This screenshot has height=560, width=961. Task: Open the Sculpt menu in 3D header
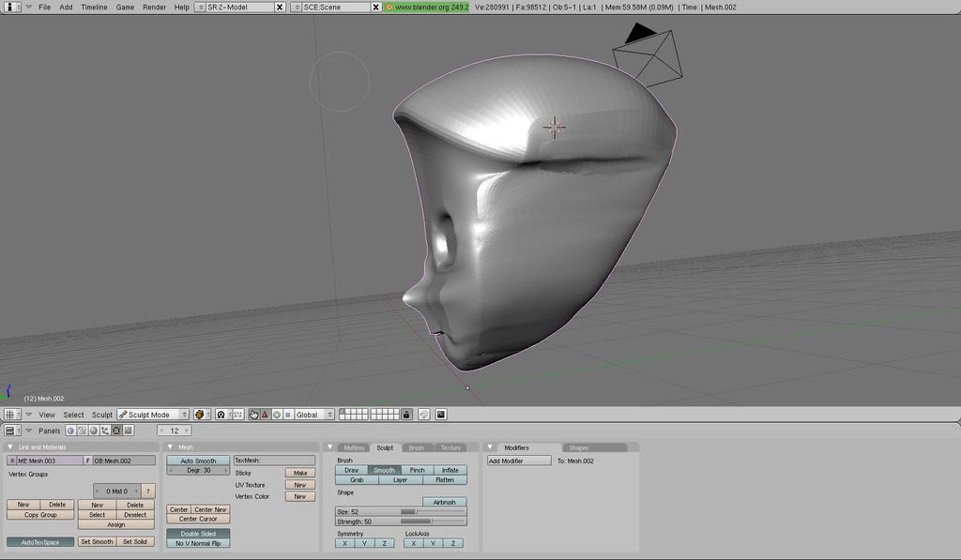(101, 415)
